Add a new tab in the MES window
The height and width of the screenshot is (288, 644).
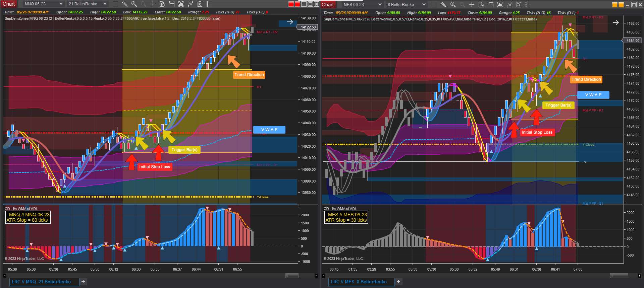pos(398,282)
